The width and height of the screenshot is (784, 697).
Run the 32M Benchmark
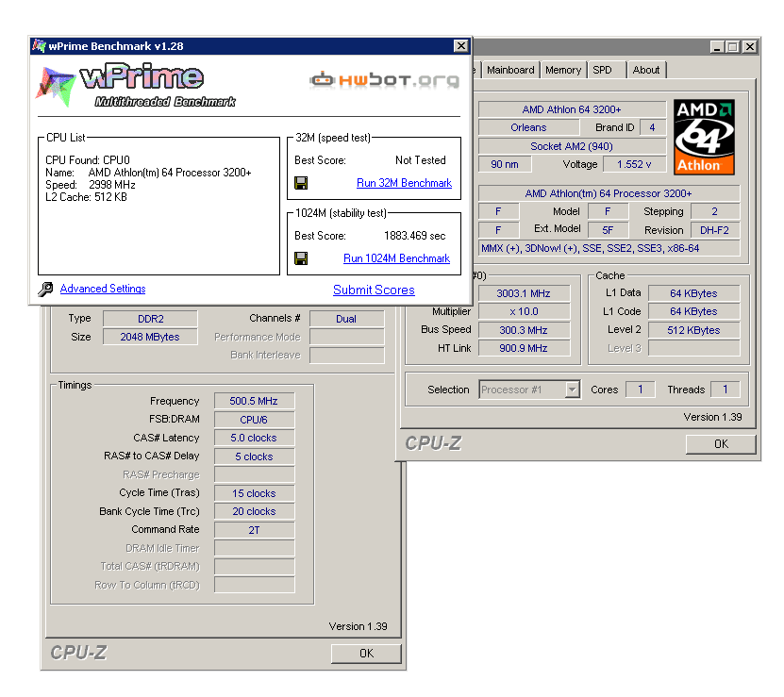(x=404, y=183)
